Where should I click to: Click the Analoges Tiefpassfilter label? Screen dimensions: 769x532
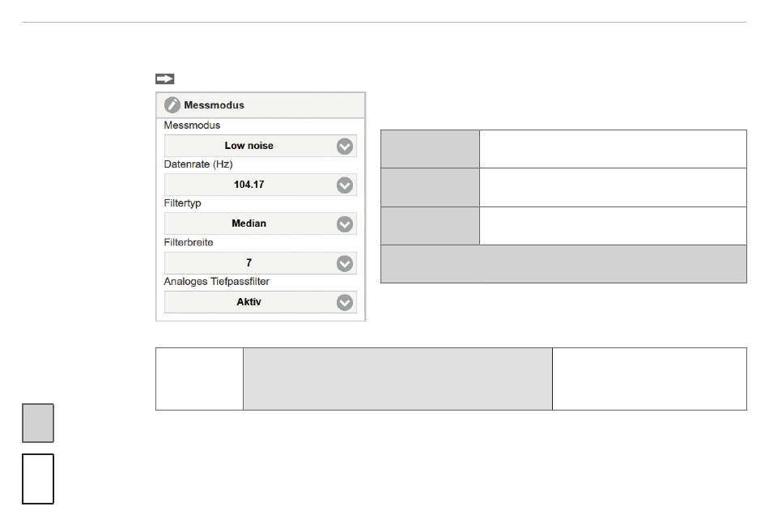point(216,281)
